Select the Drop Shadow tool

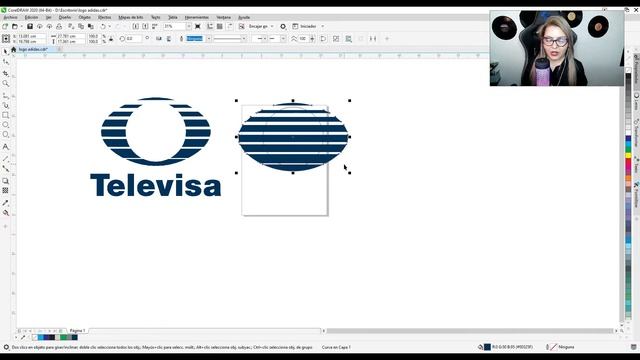(x=6, y=181)
